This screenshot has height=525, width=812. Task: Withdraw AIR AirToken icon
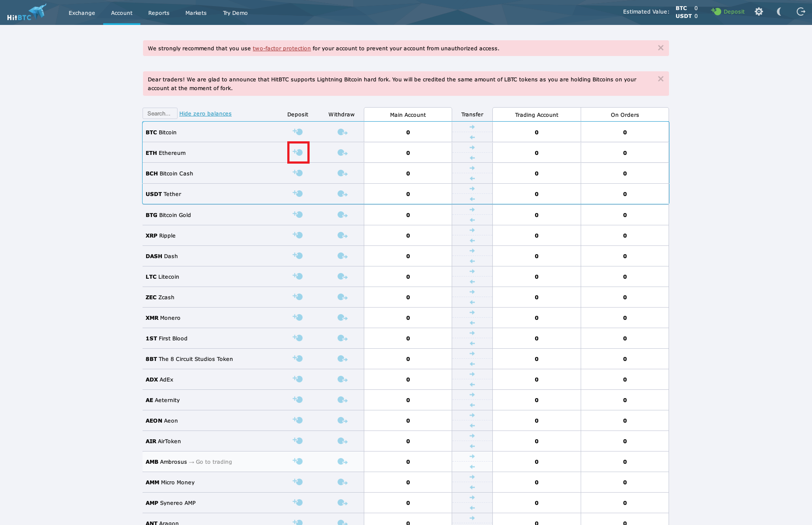click(x=342, y=441)
